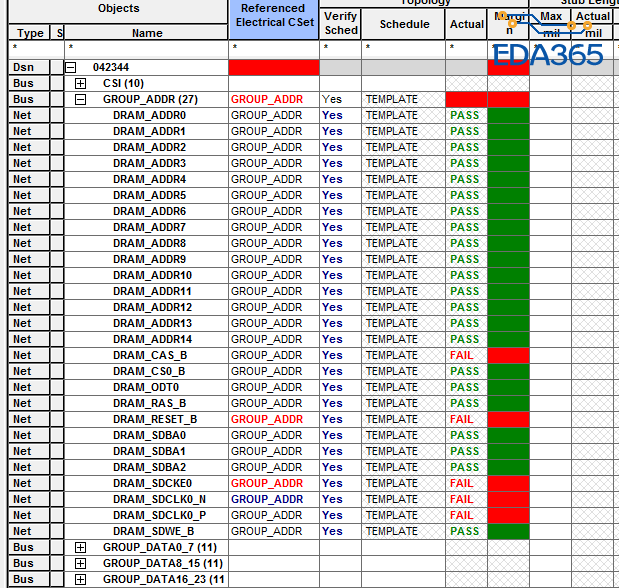Click the blue GROUP_ADDR CSet of DRAM_SDCLK0_N

pyautogui.click(x=267, y=500)
